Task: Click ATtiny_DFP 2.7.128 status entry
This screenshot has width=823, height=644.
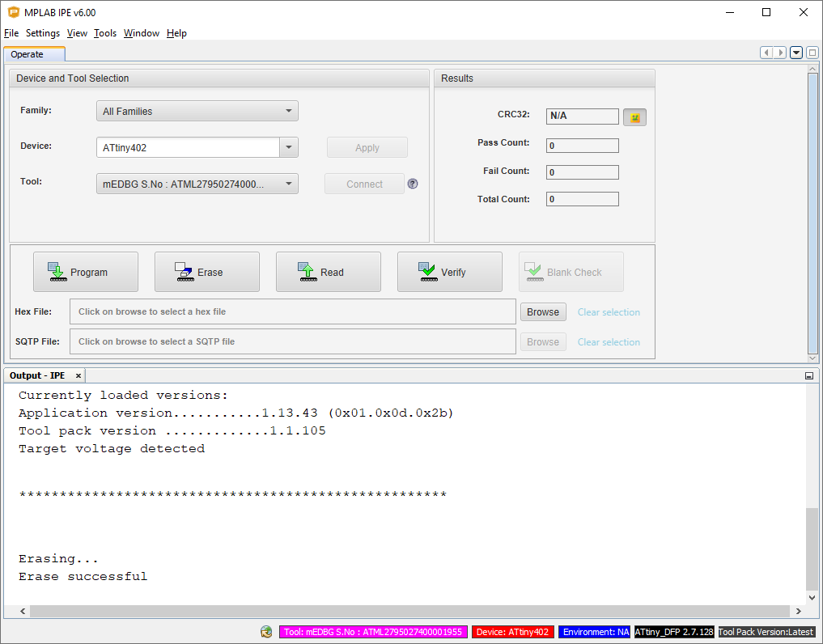Action: click(x=674, y=632)
